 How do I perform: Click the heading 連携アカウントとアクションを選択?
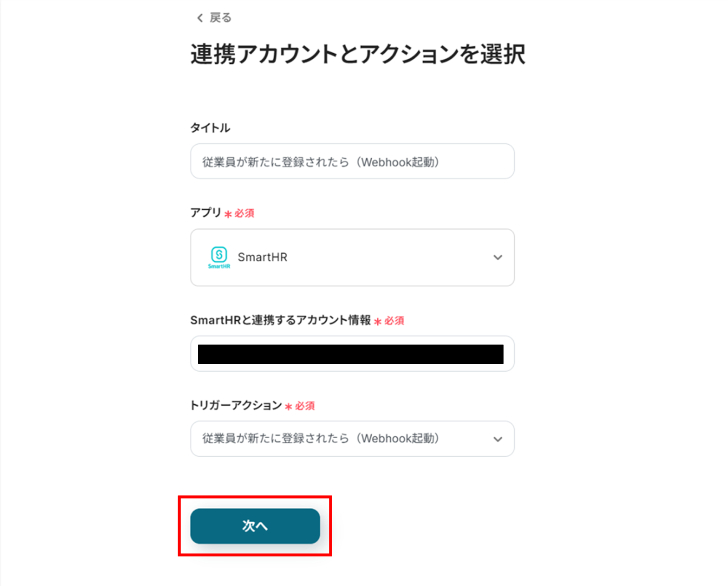[x=358, y=54]
